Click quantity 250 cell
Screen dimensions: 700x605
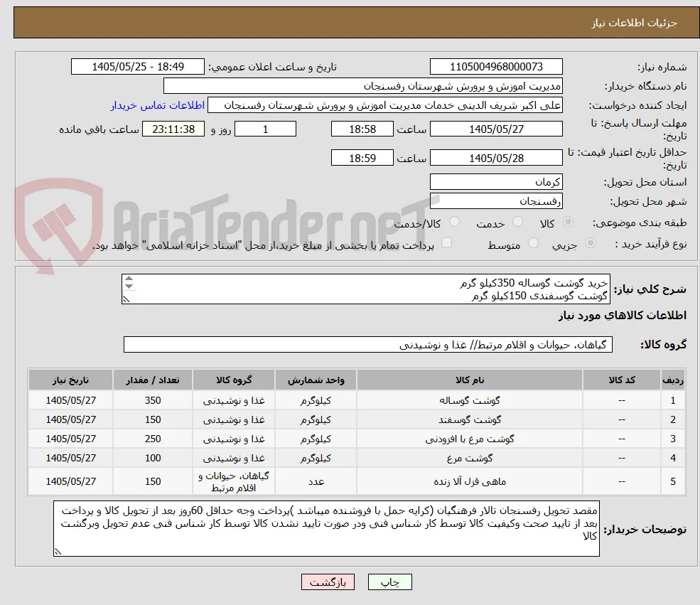153,439
